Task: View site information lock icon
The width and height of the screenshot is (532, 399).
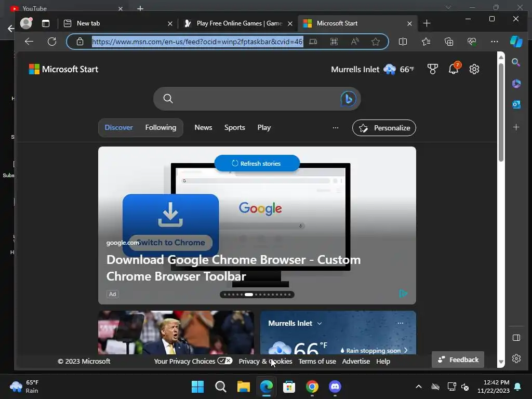Action: click(79, 42)
